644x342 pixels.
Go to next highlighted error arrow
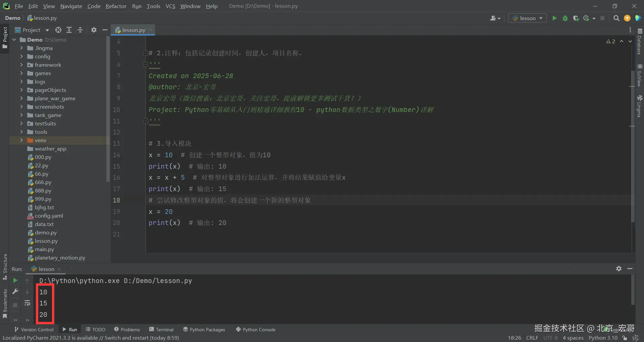(x=630, y=41)
